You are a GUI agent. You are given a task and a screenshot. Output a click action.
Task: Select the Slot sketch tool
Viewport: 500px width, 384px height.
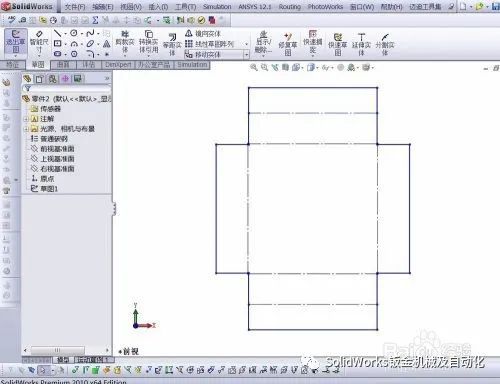58,54
